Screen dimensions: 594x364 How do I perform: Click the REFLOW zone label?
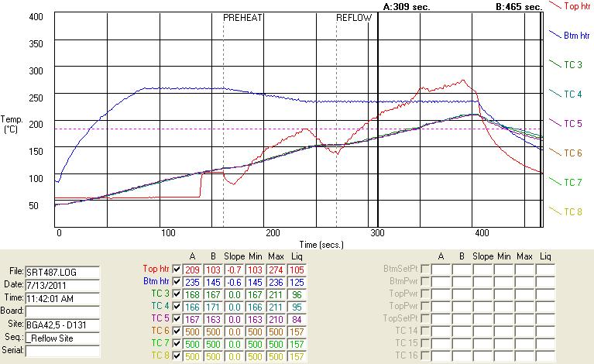coord(354,17)
